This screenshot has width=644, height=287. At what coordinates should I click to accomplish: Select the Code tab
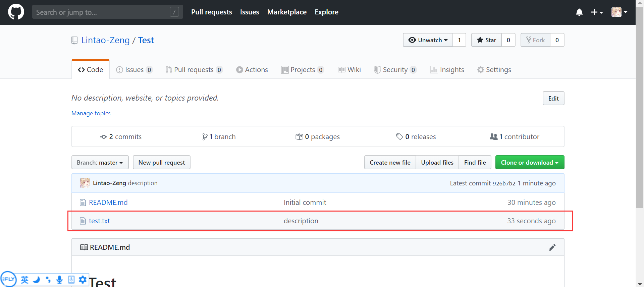tap(91, 69)
